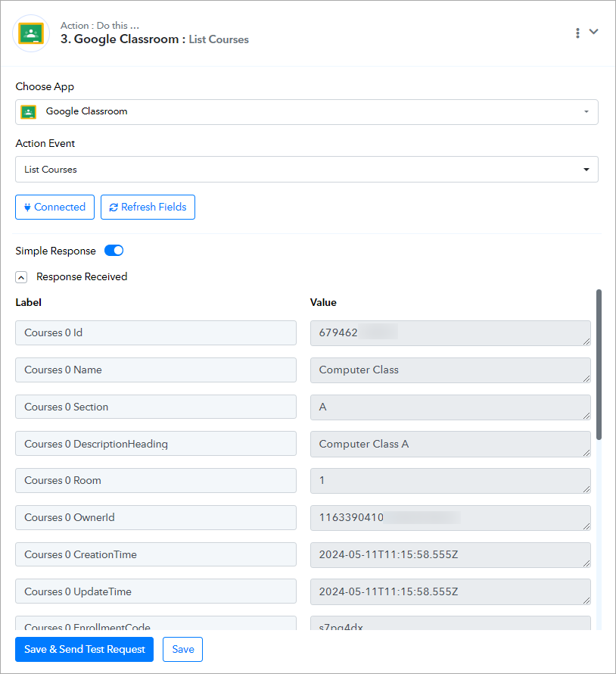Click the Section value field showing A
Image resolution: width=616 pixels, height=674 pixels.
(450, 407)
